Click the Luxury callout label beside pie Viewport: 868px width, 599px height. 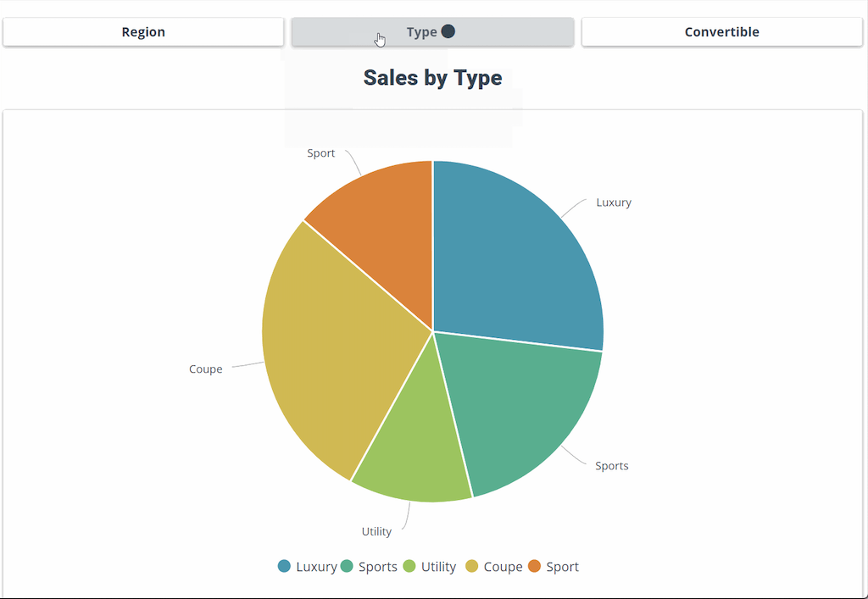[x=614, y=202]
